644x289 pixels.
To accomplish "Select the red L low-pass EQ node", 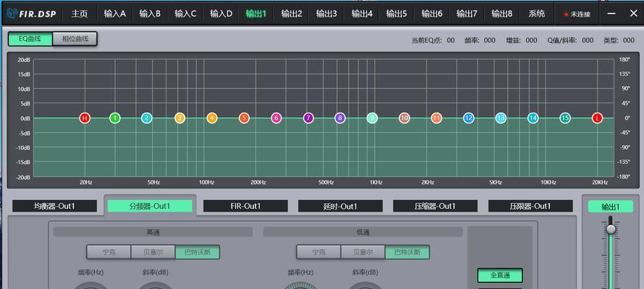I will pyautogui.click(x=597, y=118).
